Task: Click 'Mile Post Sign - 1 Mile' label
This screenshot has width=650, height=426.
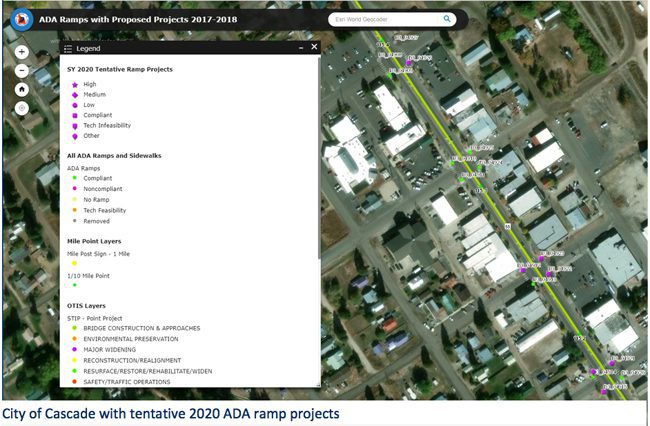Action: 98,254
